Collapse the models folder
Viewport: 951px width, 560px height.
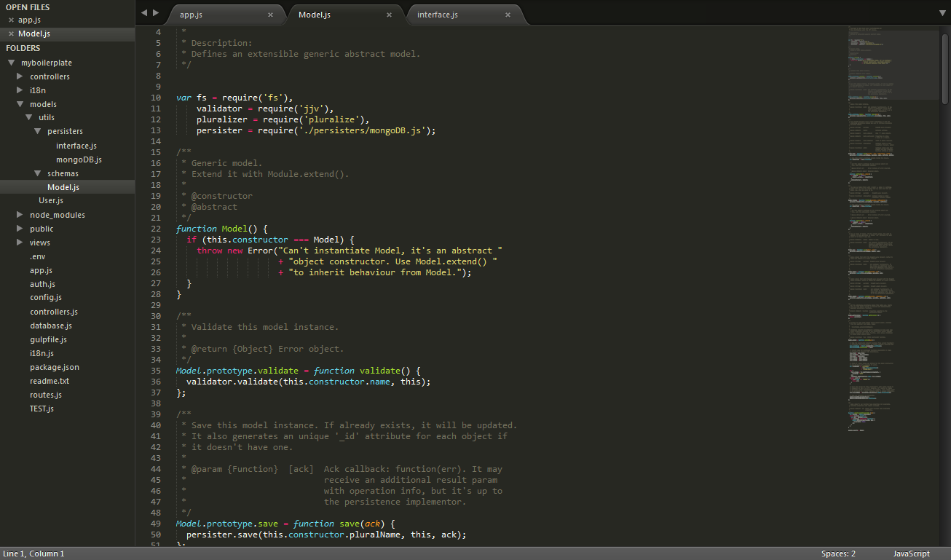pos(20,104)
